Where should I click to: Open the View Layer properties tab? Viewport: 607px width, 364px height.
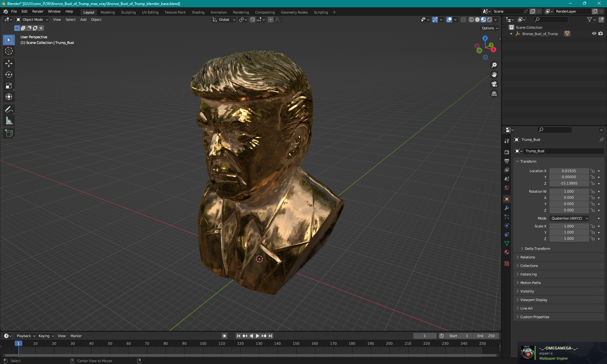click(x=507, y=170)
